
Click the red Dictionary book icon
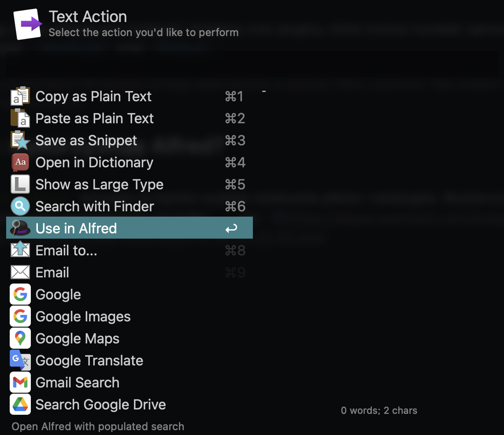tap(20, 162)
